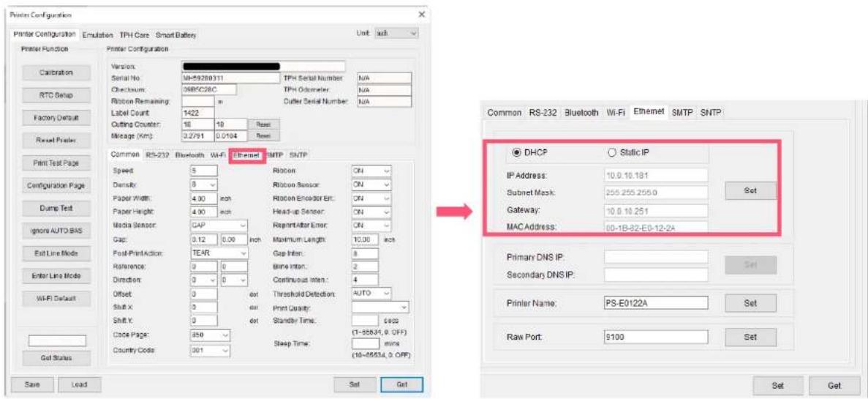
Task: Click the Checksum field
Action: [208, 90]
